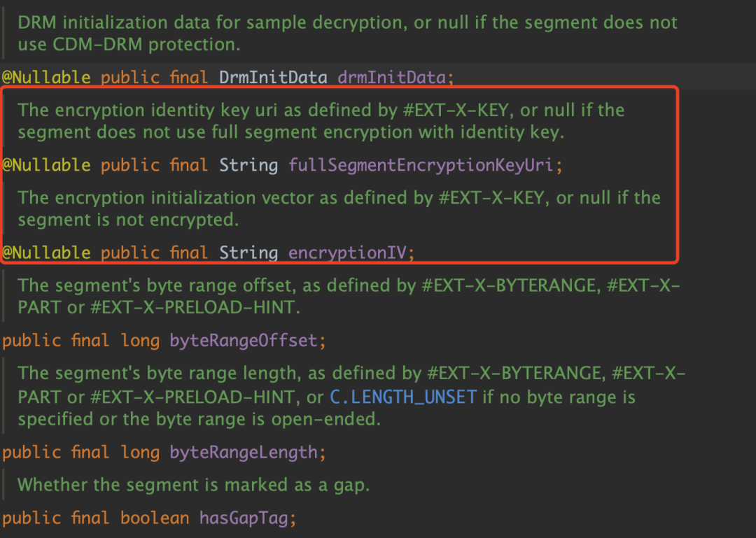Click the fullSegmentEncryptionKeyUri field name
Image resolution: width=756 pixels, height=538 pixels.
pyautogui.click(x=421, y=165)
